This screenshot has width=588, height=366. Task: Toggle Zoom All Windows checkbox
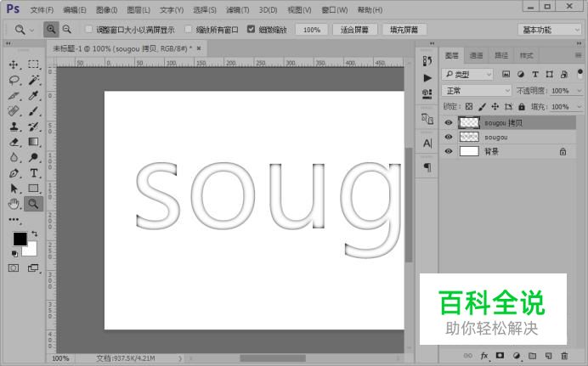pos(189,29)
